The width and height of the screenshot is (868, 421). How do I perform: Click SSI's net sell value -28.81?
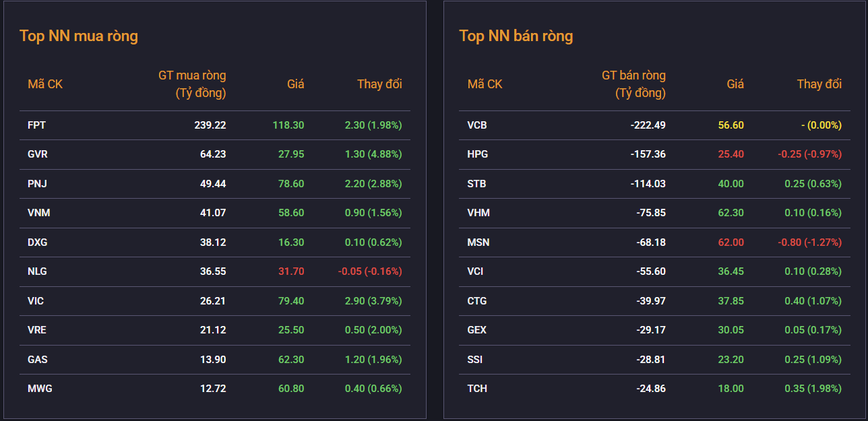(x=650, y=360)
